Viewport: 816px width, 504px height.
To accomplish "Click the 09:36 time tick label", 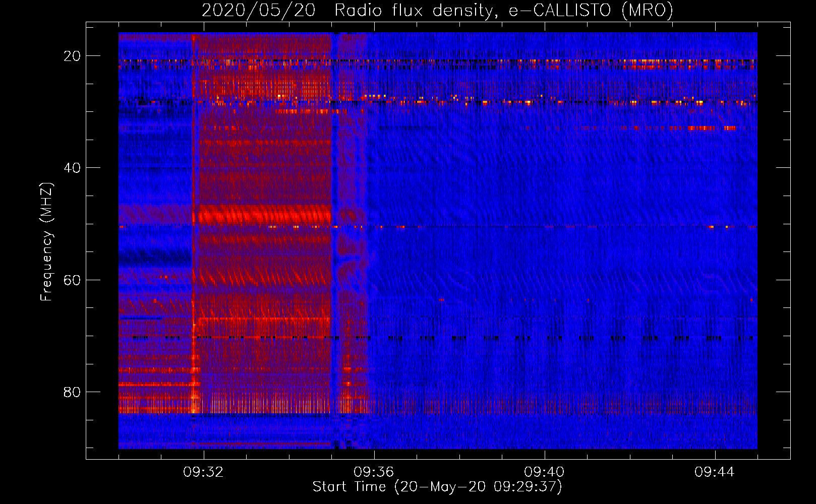I will pos(374,472).
